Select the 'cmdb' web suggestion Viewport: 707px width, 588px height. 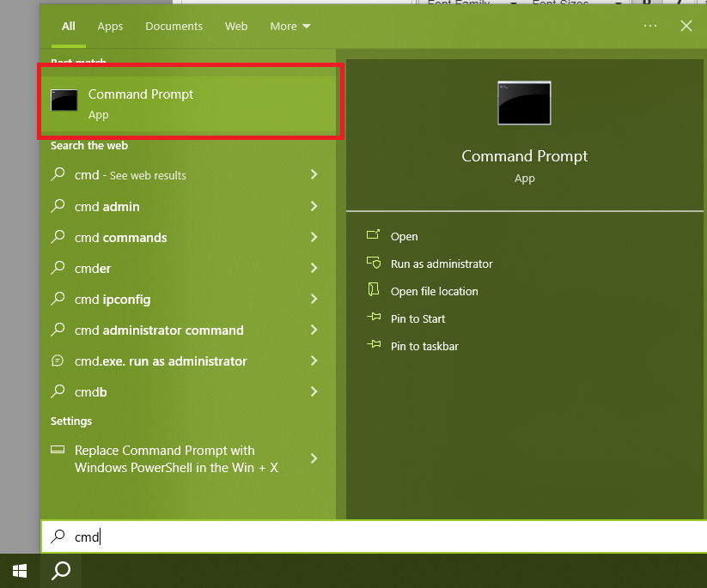tap(188, 392)
